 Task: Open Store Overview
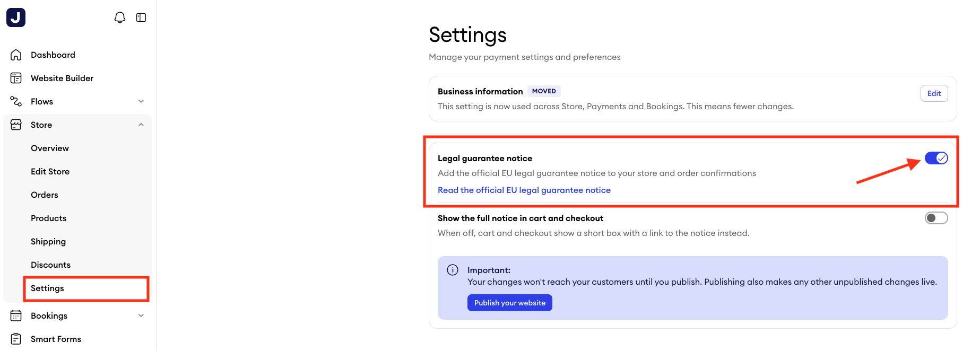50,148
